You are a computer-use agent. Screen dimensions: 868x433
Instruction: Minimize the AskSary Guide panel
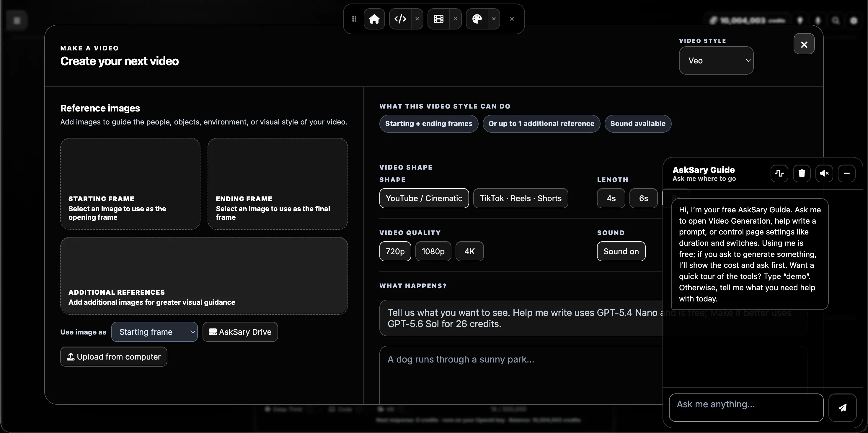click(x=846, y=173)
